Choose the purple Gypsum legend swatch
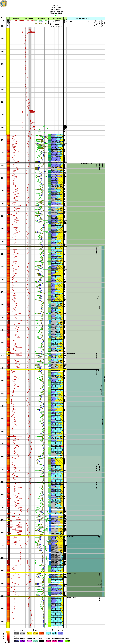Image resolution: width=137 pixels, height=644 pixels. (23, 641)
